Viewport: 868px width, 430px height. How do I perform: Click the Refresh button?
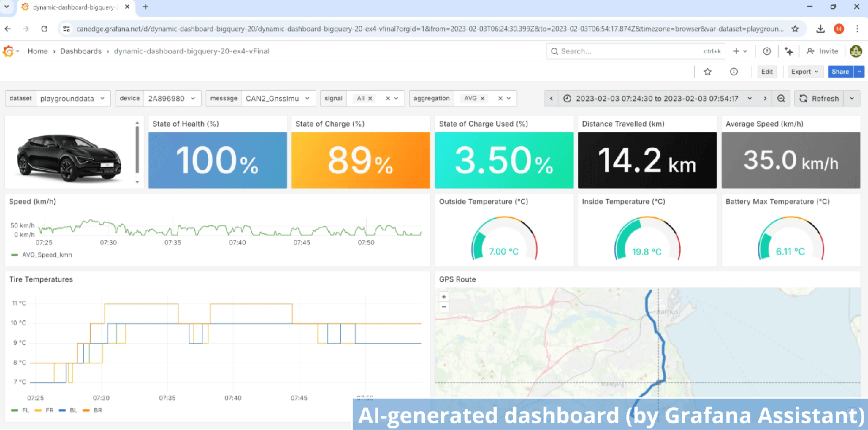(819, 98)
